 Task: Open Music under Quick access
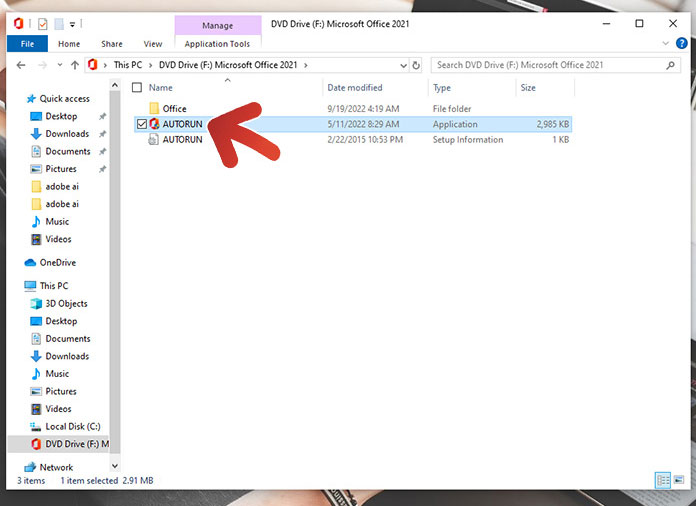pyautogui.click(x=57, y=221)
